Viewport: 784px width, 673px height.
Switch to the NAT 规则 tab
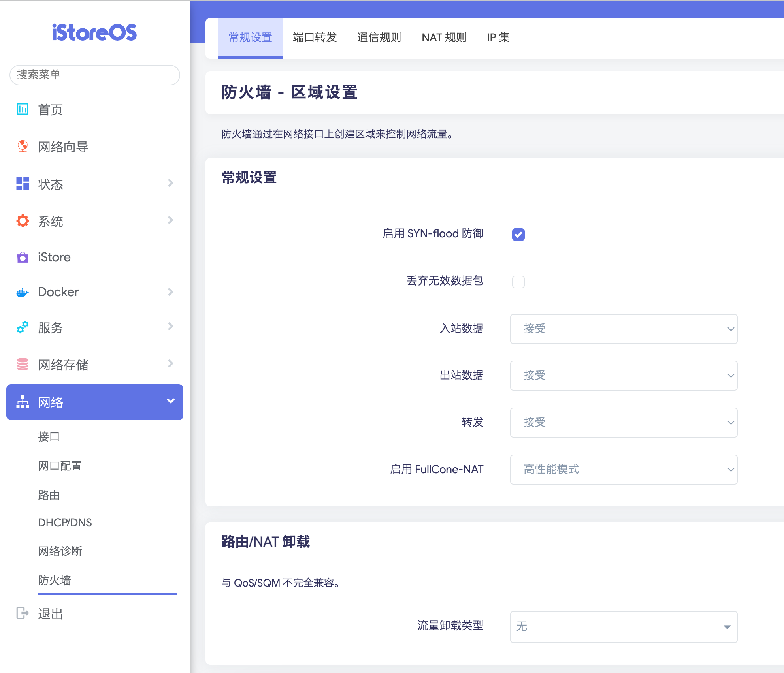point(444,38)
